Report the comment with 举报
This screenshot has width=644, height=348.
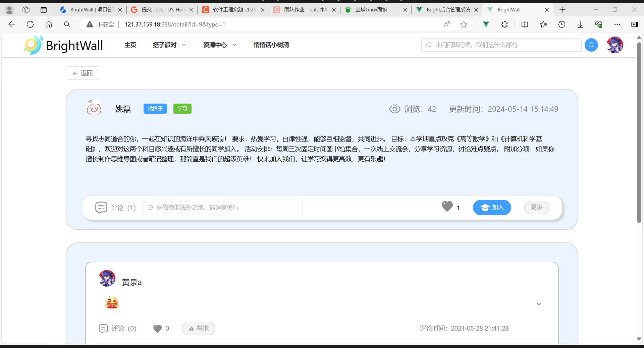199,329
